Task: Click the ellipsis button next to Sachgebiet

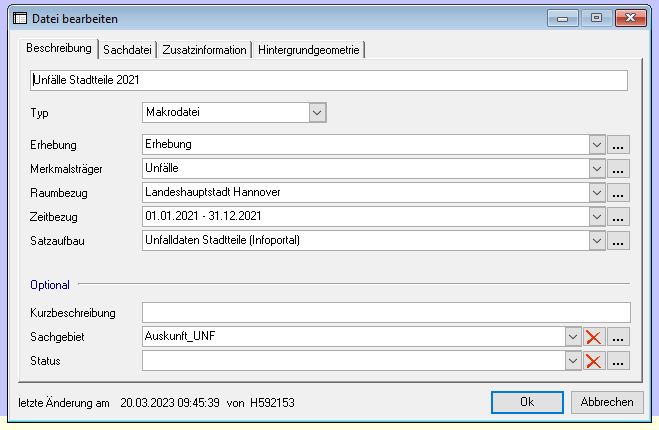Action: (619, 337)
